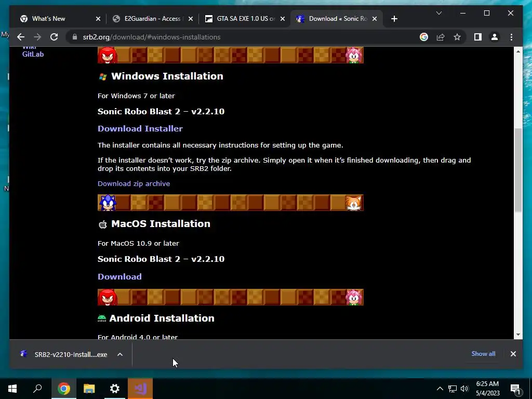Open Visual Studio from taskbar
The width and height of the screenshot is (532, 399).
pos(140,389)
